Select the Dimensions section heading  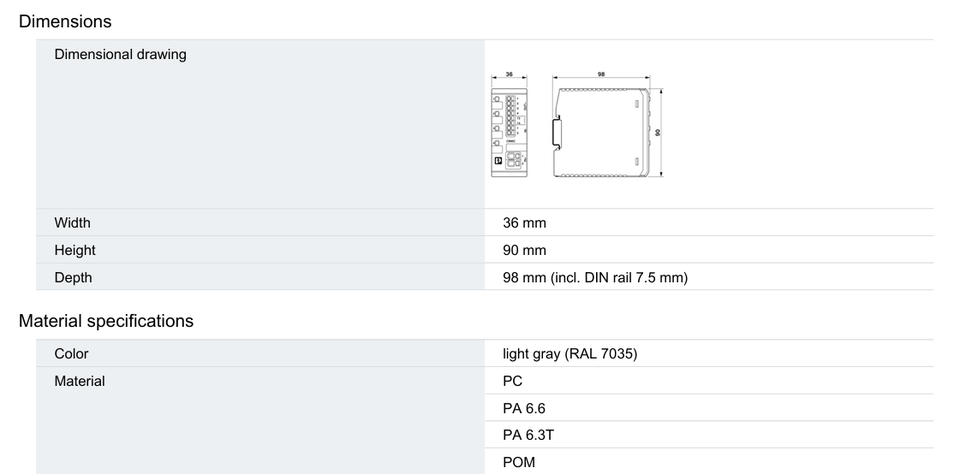pyautogui.click(x=65, y=21)
